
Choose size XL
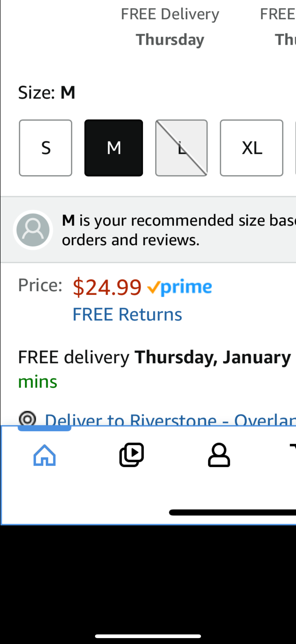point(252,148)
